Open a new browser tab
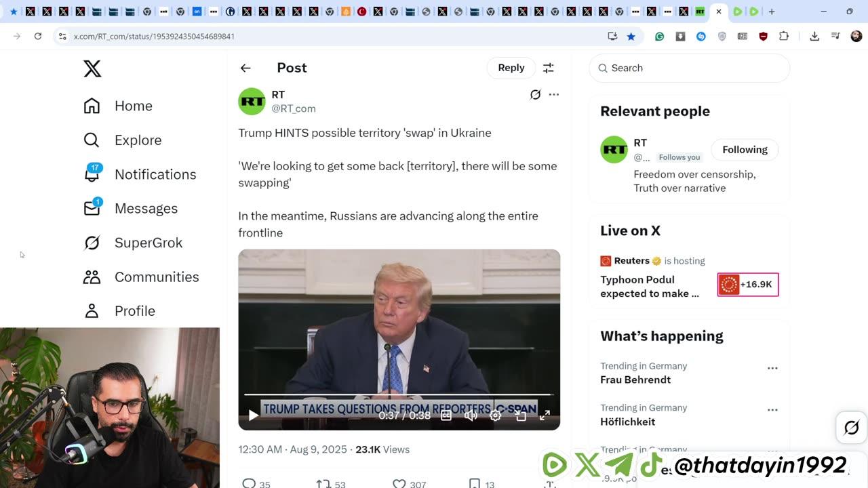Screen dimensions: 868x488 (772, 12)
